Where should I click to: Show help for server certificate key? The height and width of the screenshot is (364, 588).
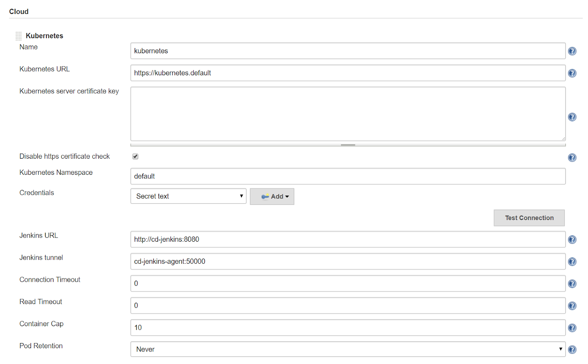(572, 117)
